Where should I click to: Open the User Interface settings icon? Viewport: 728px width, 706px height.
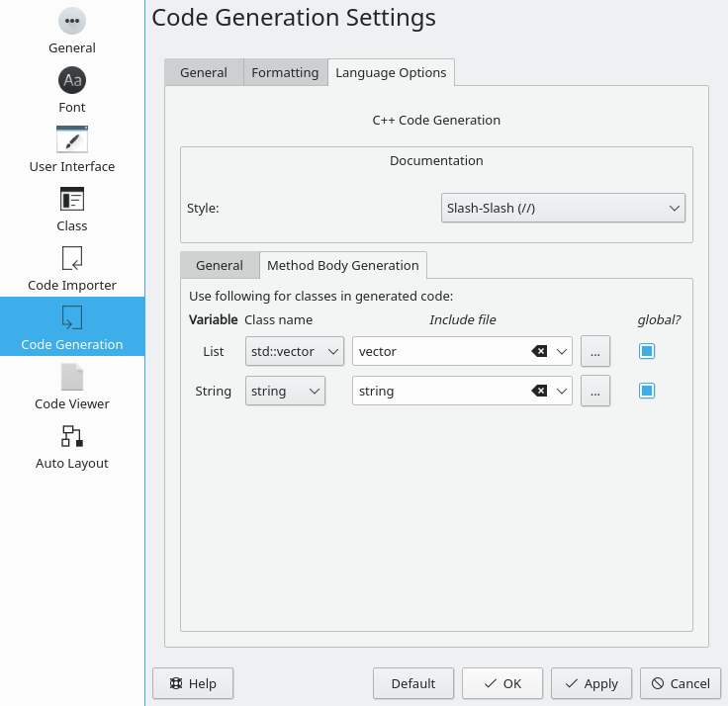point(72,139)
